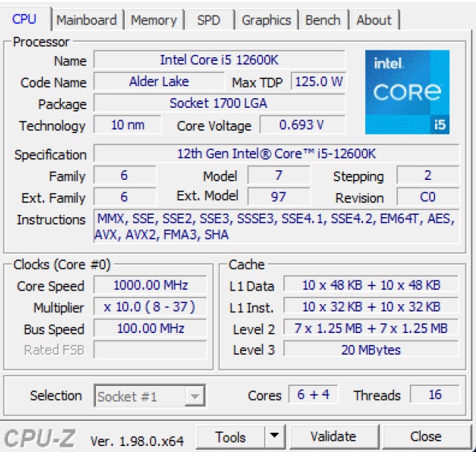
Task: Open the Memory tab
Action: coord(154,20)
